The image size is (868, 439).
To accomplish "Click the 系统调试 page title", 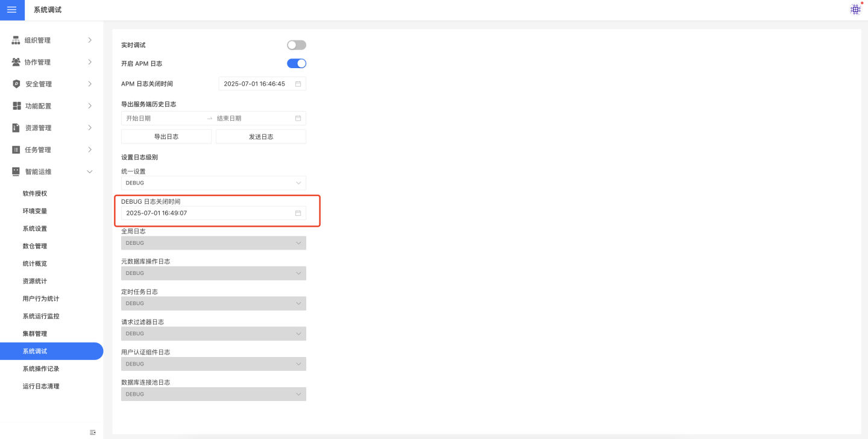I will (x=48, y=10).
